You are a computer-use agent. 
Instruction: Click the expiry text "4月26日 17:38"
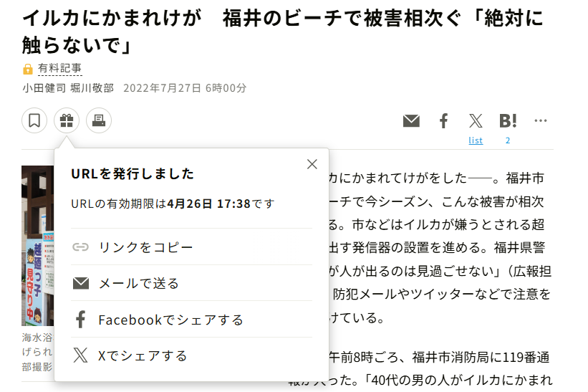(x=209, y=204)
